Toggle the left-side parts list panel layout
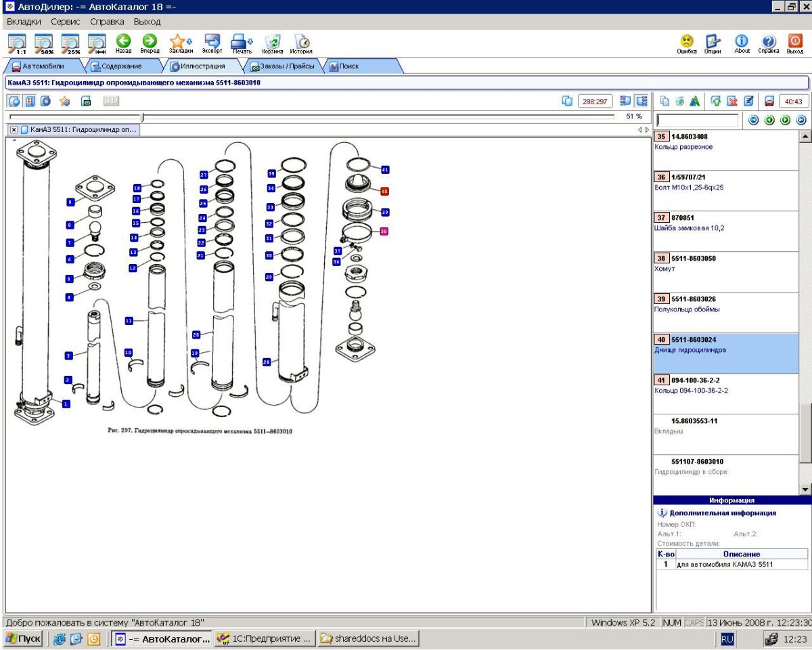 coord(625,101)
